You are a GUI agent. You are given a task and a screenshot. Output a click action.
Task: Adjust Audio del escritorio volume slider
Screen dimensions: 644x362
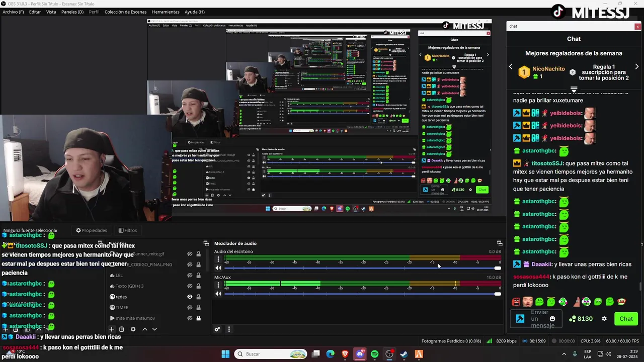(363, 268)
